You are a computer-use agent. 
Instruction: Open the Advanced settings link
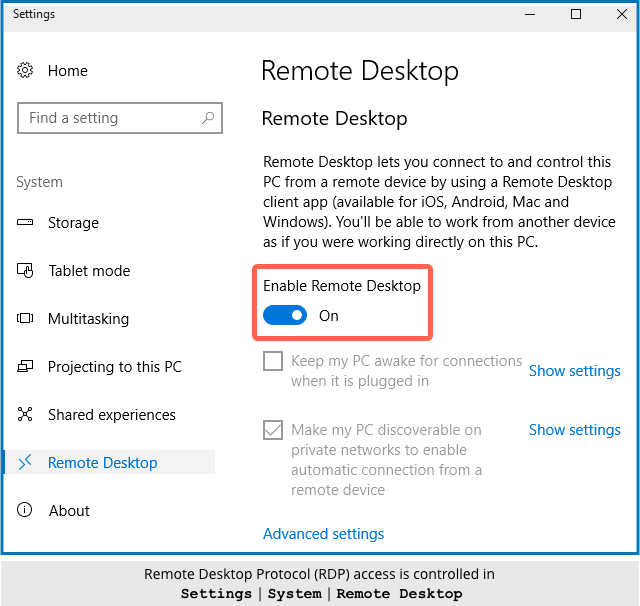pos(323,534)
